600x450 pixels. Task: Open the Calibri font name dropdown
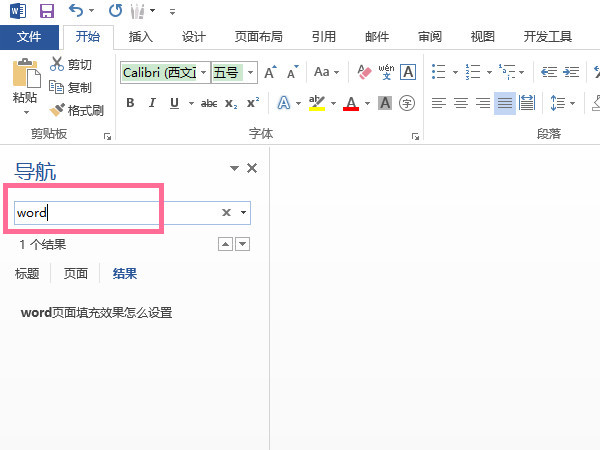[x=204, y=73]
